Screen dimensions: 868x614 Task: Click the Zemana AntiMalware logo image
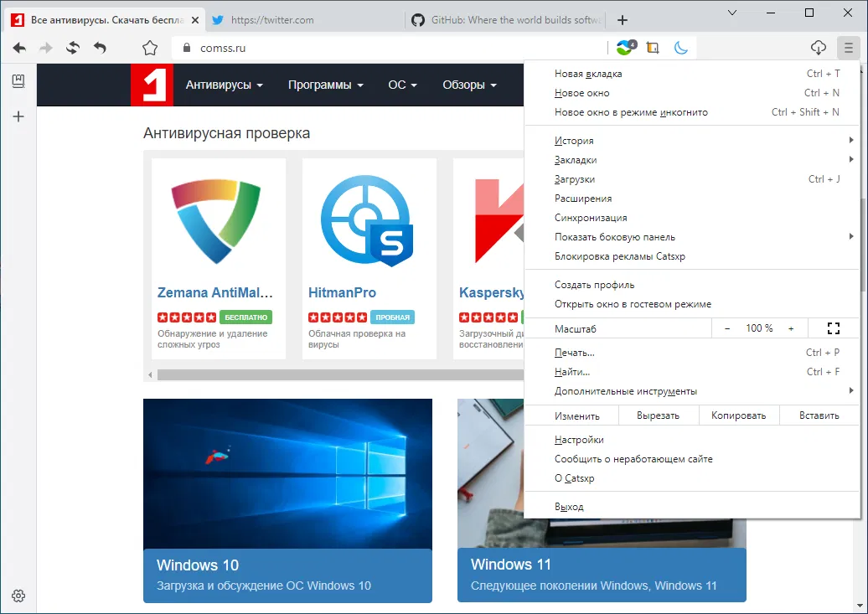click(x=216, y=221)
